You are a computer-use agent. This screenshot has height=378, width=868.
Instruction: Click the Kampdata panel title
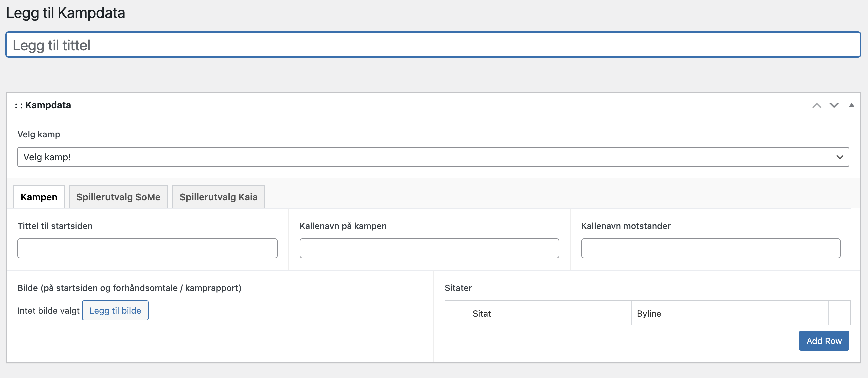pyautogui.click(x=48, y=105)
